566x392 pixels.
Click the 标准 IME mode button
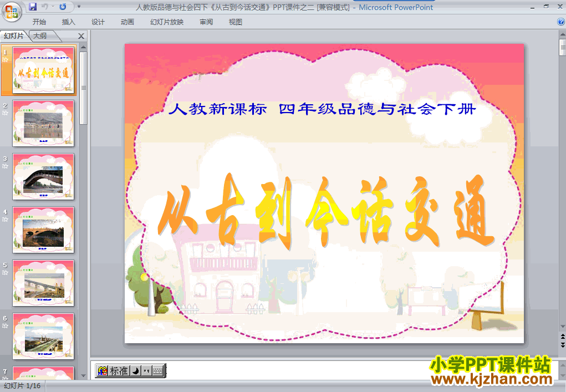pos(119,371)
